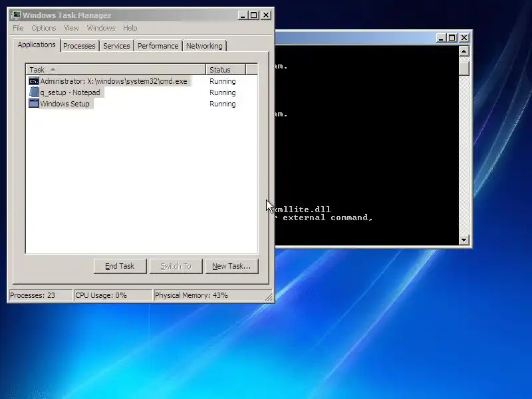
Task: Open the View menu
Action: [71, 28]
